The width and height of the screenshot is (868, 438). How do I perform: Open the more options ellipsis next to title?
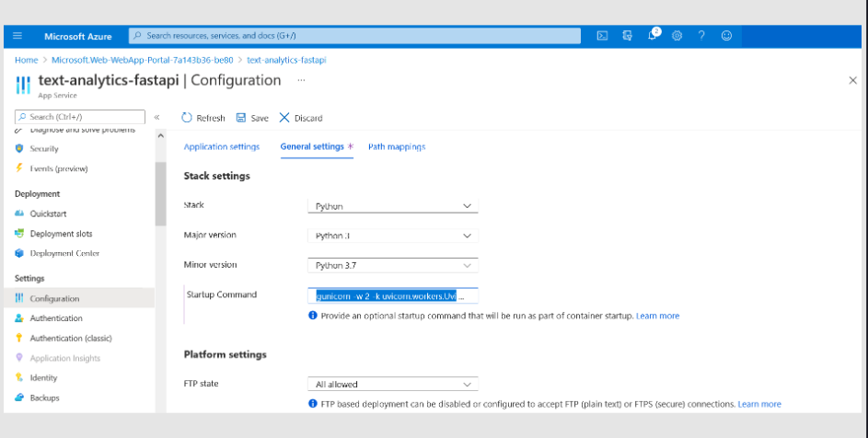pyautogui.click(x=301, y=80)
